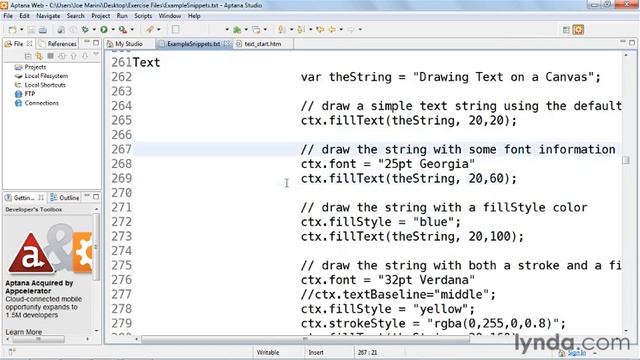Screen dimensions: 640x360
Task: Open the New file dropdown arrow
Action: pyautogui.click(x=22, y=29)
